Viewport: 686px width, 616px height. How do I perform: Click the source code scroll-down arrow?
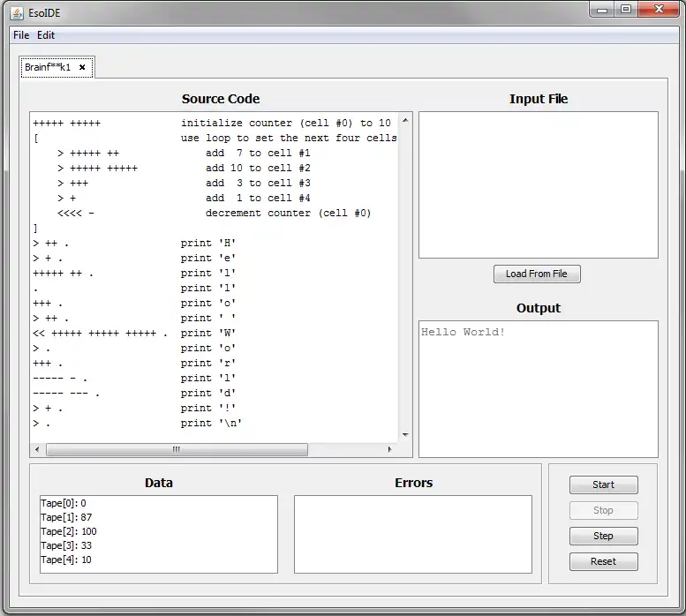pyautogui.click(x=405, y=434)
